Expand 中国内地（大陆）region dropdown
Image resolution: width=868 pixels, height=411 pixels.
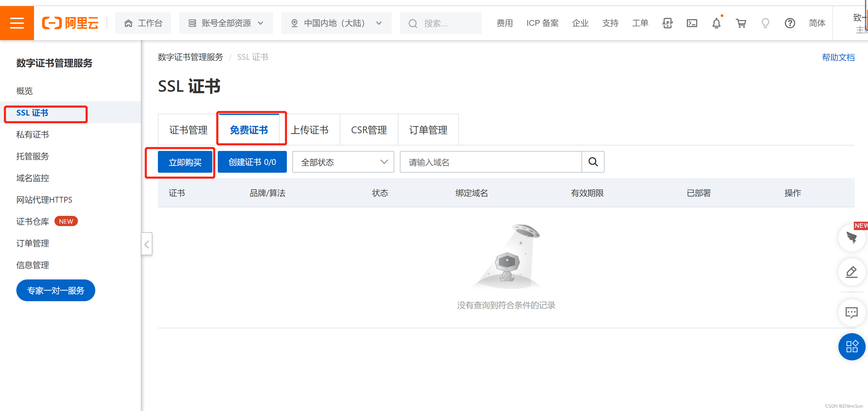point(336,23)
